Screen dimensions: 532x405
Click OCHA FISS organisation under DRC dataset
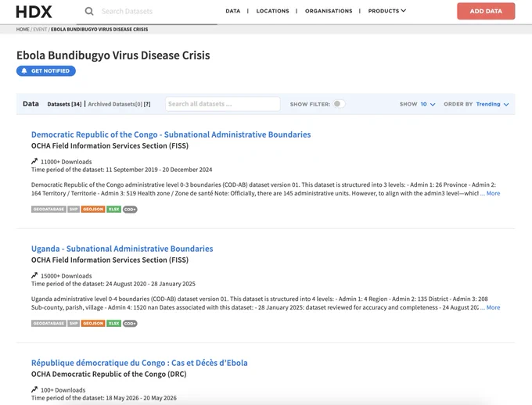pos(110,146)
